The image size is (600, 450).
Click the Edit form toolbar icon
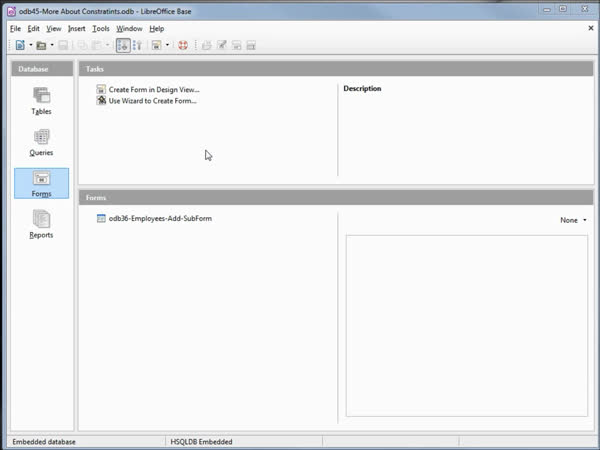(x=222, y=46)
